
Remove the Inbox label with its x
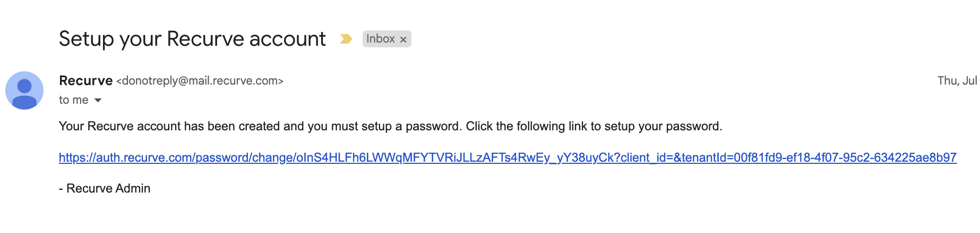click(403, 39)
